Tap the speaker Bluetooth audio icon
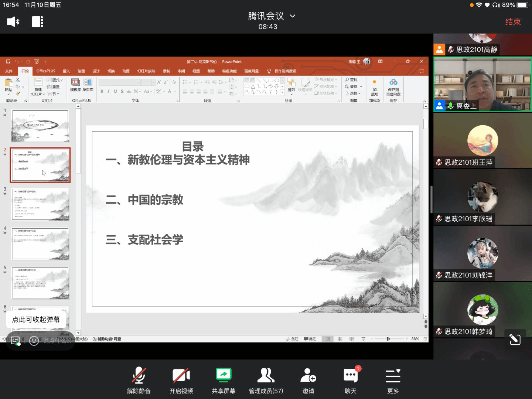 click(x=13, y=22)
